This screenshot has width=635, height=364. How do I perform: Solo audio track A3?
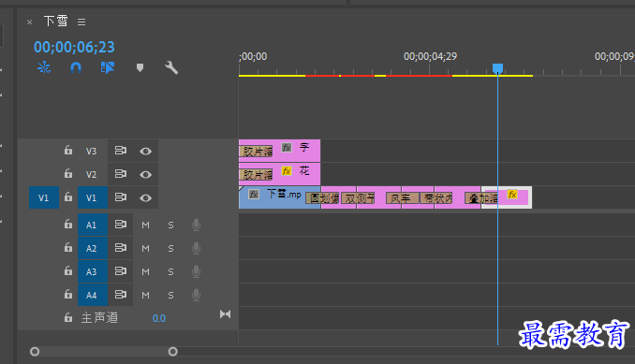tap(170, 271)
